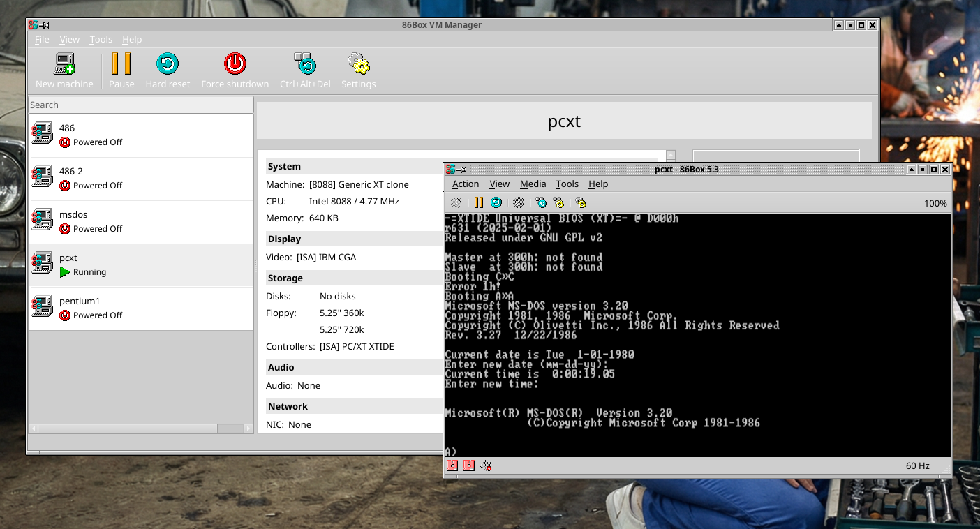Select the 486-2 machine in list
The height and width of the screenshot is (529, 980).
pyautogui.click(x=141, y=179)
